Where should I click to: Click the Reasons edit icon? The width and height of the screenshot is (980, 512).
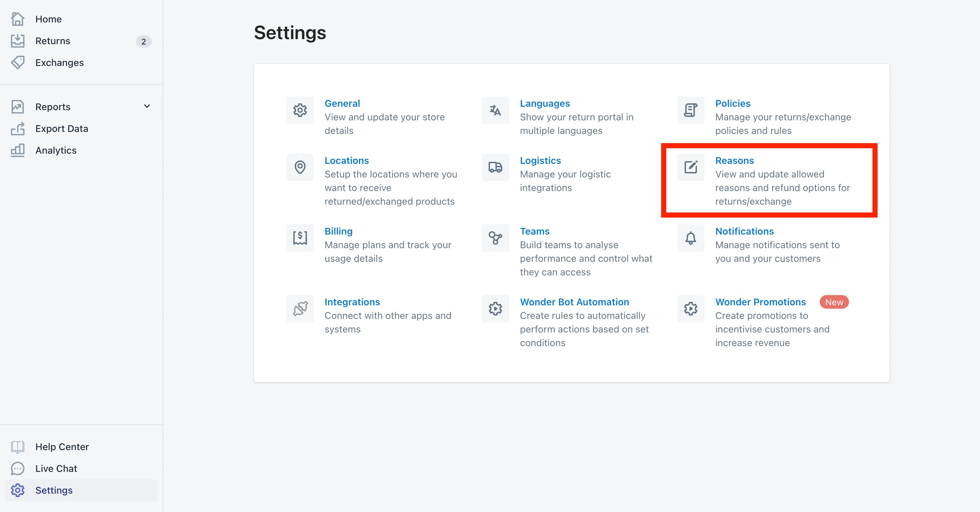coord(690,167)
